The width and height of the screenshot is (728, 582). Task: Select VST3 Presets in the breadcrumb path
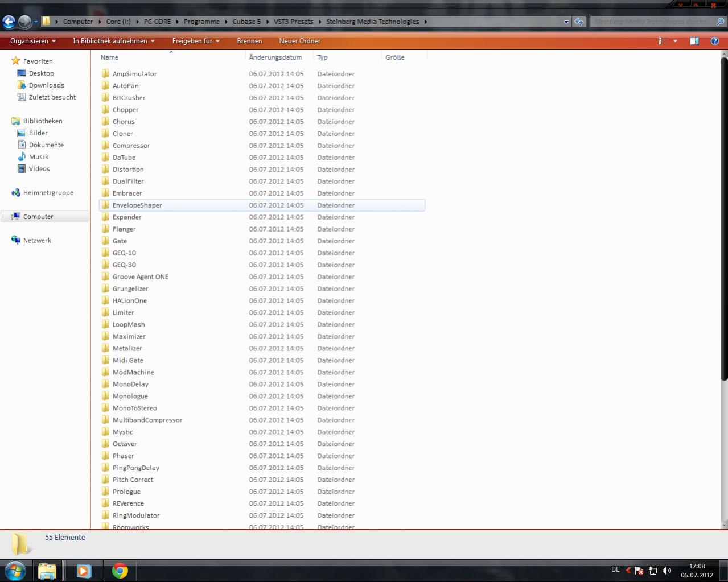coord(293,22)
